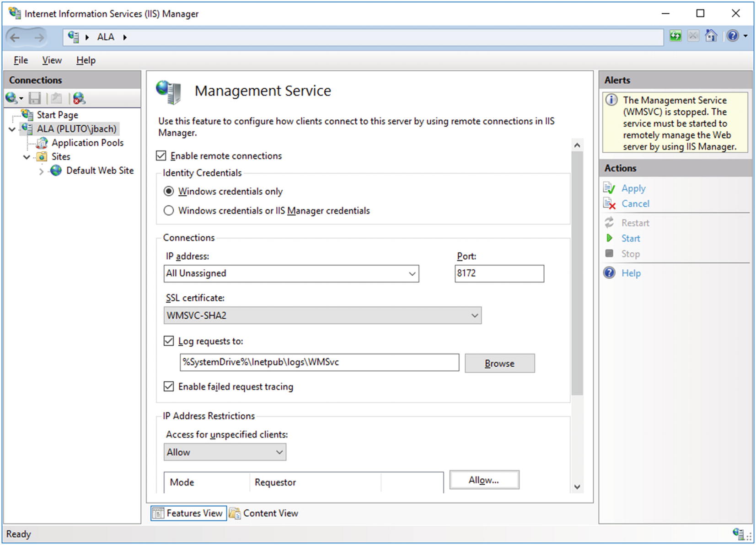Click Stop action link
Screen dimensions: 756x545
point(630,254)
